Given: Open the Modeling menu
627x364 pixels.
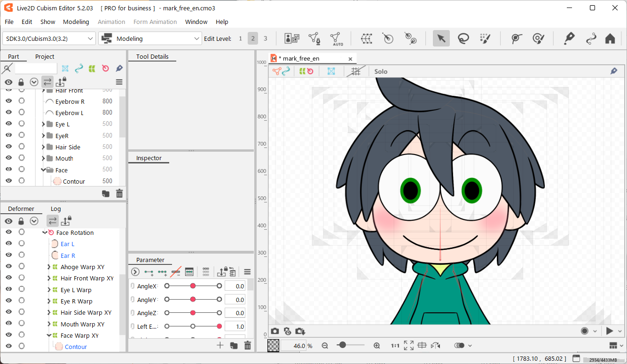Looking at the screenshot, I should pyautogui.click(x=76, y=22).
